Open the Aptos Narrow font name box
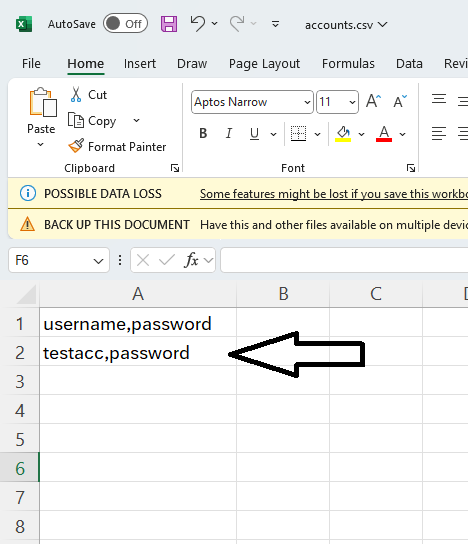The height and width of the screenshot is (544, 468). tap(252, 102)
